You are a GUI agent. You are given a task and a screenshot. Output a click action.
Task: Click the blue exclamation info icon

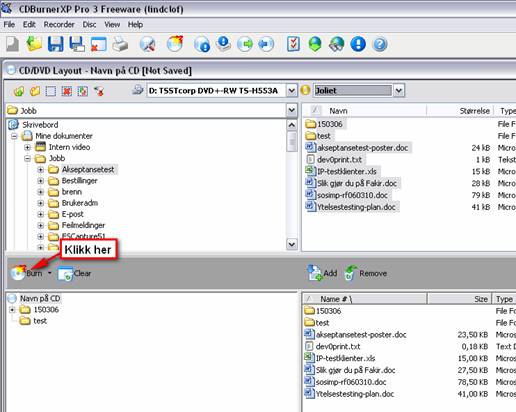point(358,44)
